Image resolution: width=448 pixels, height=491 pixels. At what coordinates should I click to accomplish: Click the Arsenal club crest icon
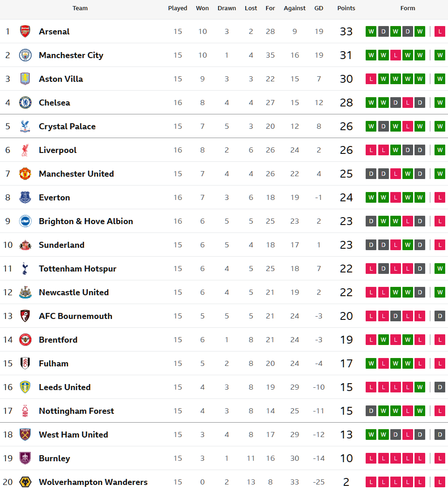pyautogui.click(x=25, y=32)
